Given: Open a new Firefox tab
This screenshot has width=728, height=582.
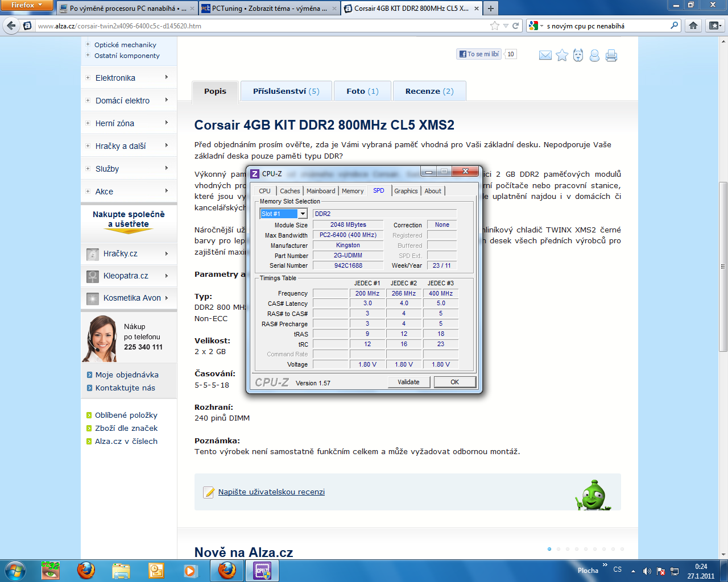Looking at the screenshot, I should [490, 9].
